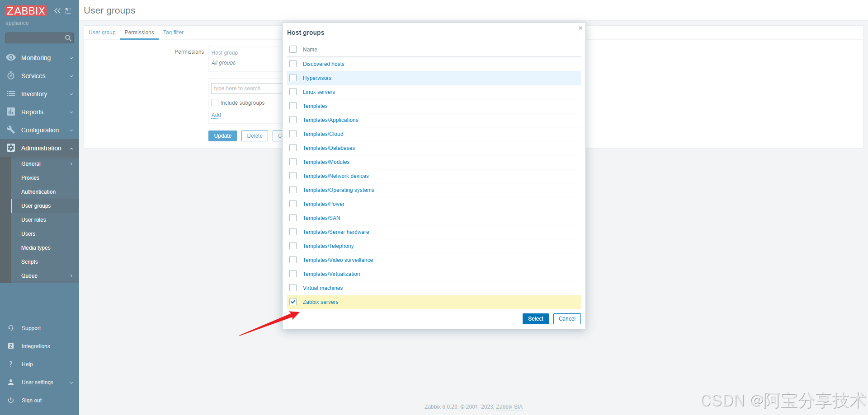This screenshot has height=415, width=868.
Task: Open the Templates/Video surveillance link
Action: coord(338,260)
